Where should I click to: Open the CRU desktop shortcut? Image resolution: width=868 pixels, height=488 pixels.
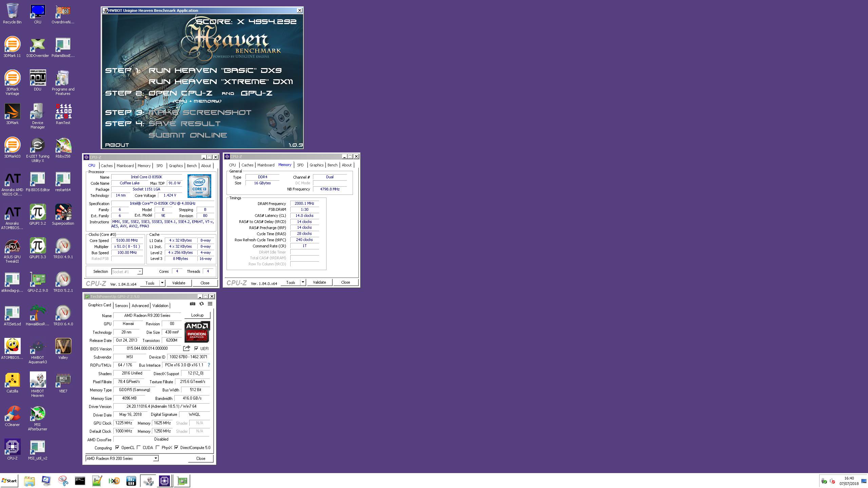point(38,14)
